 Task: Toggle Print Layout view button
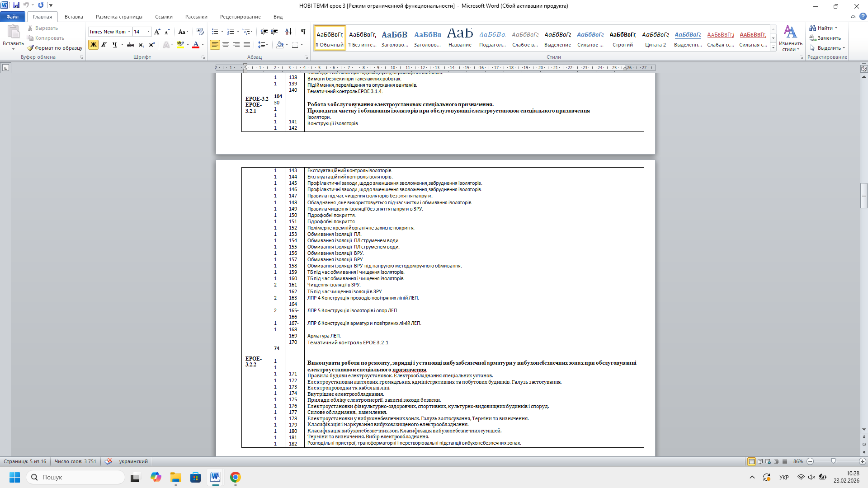tap(751, 461)
